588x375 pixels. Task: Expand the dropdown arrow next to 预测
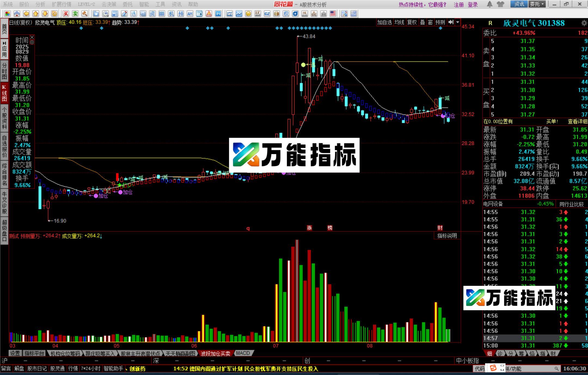pos(458,22)
